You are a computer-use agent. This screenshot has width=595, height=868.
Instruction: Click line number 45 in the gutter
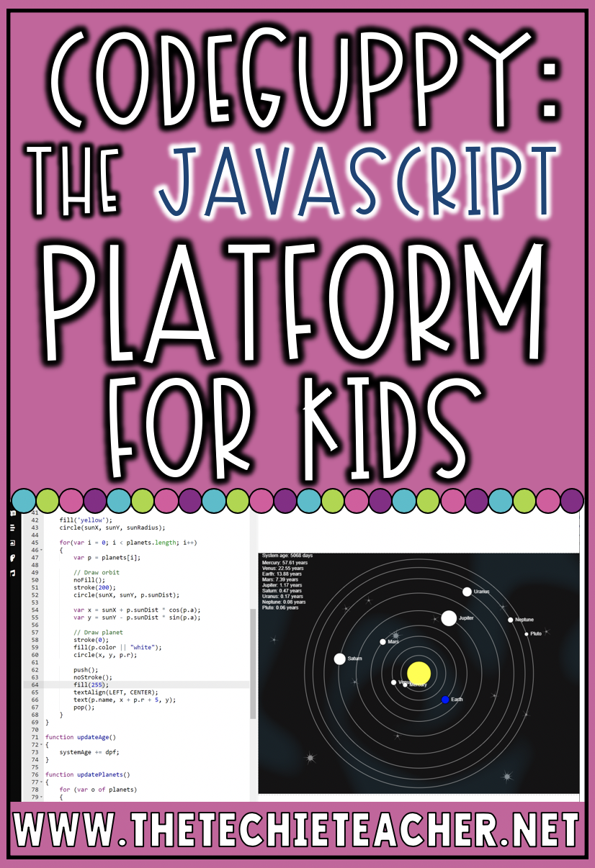click(33, 543)
